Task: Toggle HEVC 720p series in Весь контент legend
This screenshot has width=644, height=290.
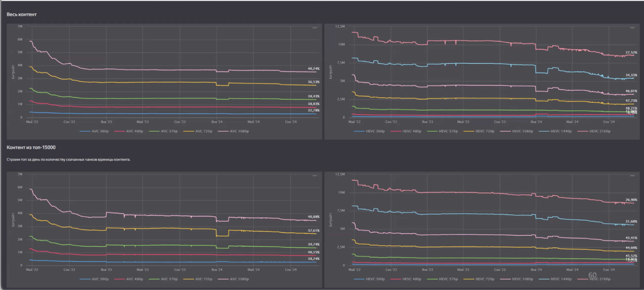Action: [479, 131]
